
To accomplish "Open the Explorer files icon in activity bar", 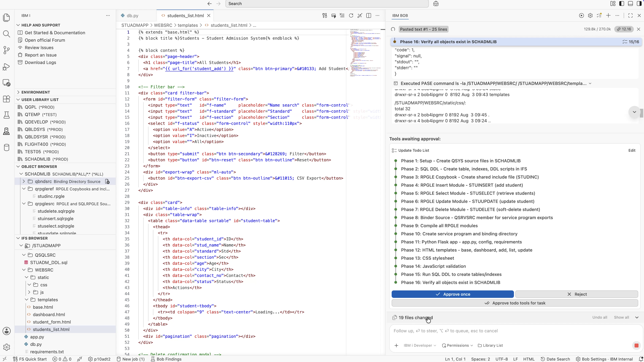I will point(7,17).
